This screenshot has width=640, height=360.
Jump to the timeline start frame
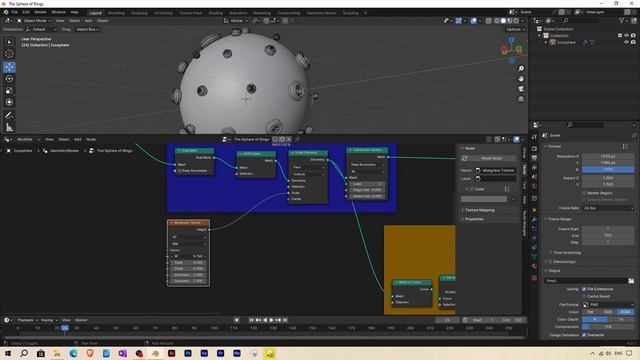tap(251, 320)
